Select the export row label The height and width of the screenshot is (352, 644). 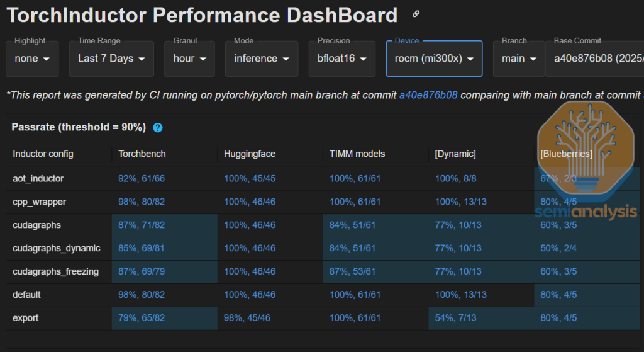coord(25,318)
